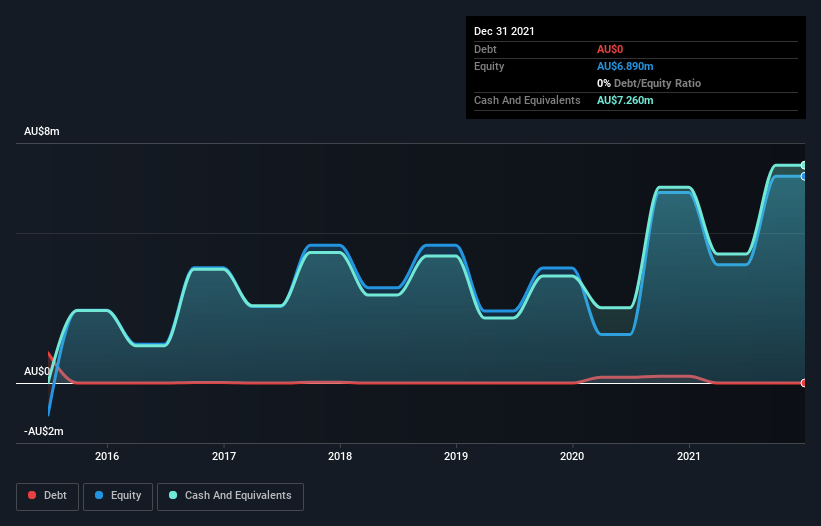Image resolution: width=821 pixels, height=526 pixels.
Task: Click the Dec 31 2021 tooltip date
Action: tap(504, 31)
